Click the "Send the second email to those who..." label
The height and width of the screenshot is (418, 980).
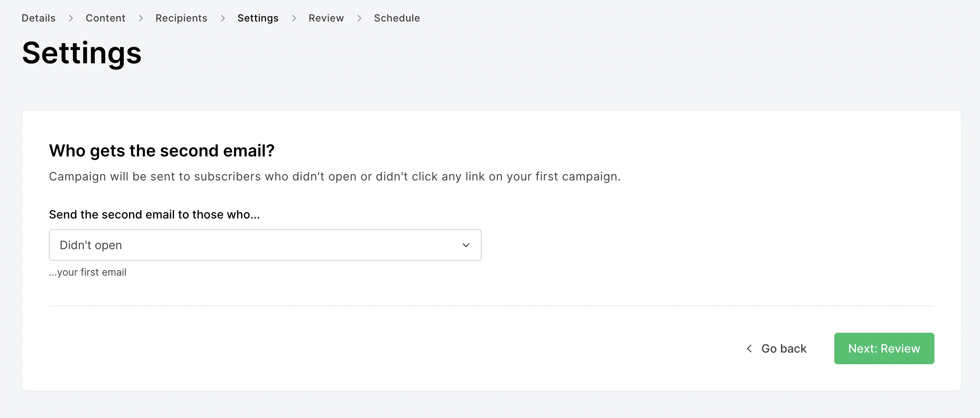154,214
